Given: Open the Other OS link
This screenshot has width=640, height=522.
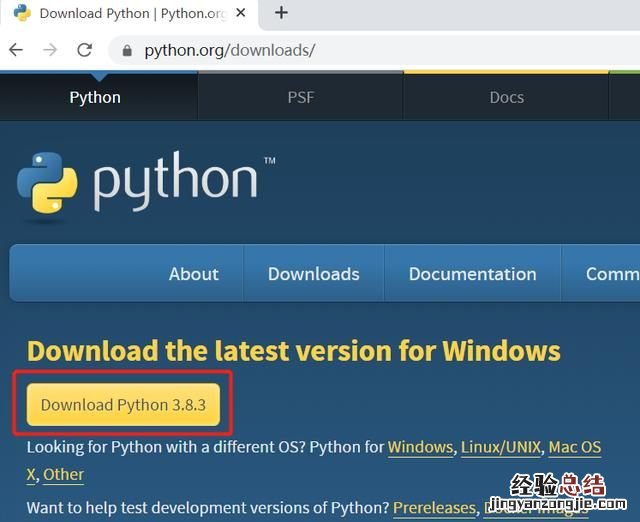Looking at the screenshot, I should point(64,474).
